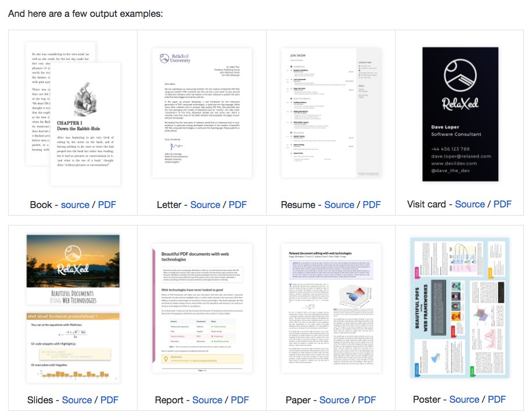Click the 'And here are a few output examples:' text

(x=85, y=13)
